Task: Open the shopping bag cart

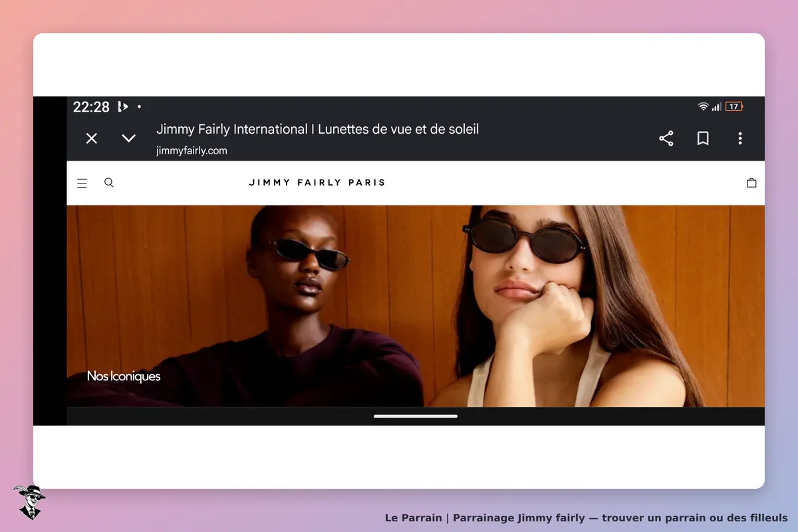Action: click(x=751, y=183)
